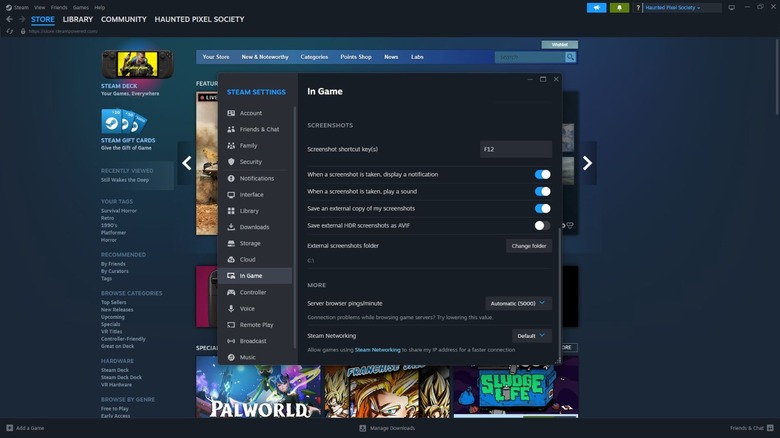Click the Change folder button
780x438 pixels.
[x=528, y=245]
